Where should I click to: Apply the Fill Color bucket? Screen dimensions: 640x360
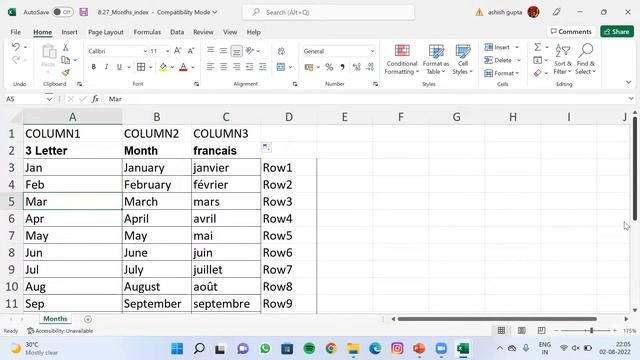pos(163,67)
